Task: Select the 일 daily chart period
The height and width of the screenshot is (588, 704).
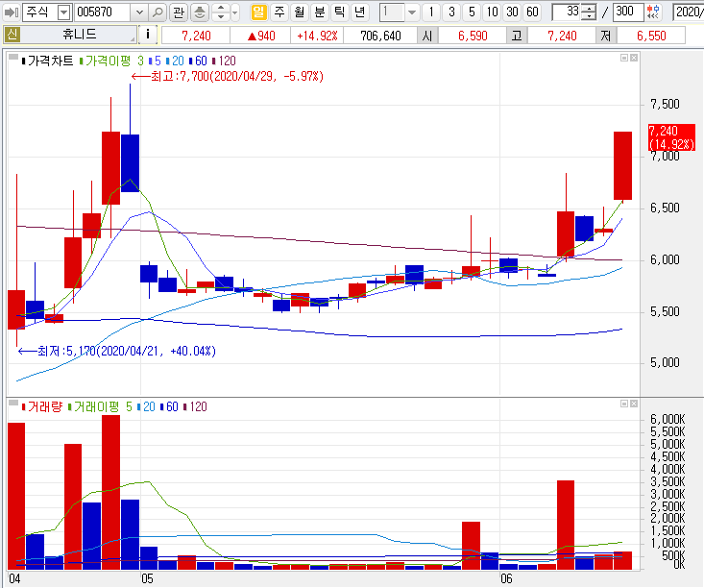Action: point(258,12)
